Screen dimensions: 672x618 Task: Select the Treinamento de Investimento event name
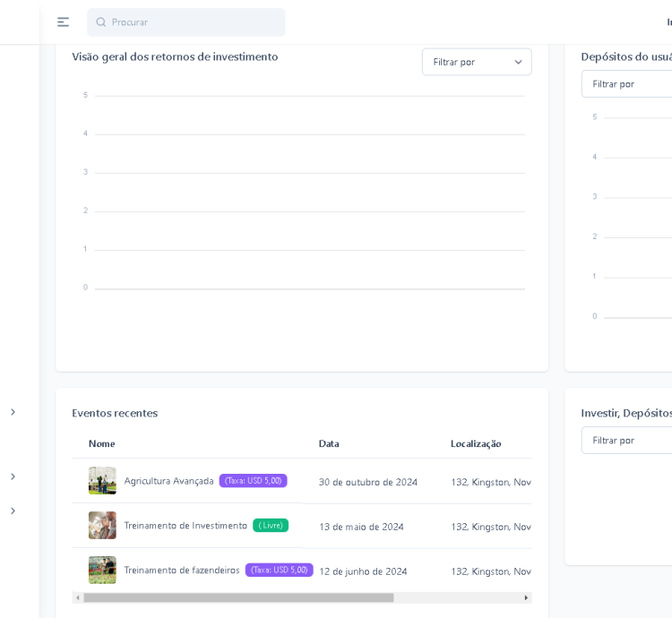click(x=185, y=526)
